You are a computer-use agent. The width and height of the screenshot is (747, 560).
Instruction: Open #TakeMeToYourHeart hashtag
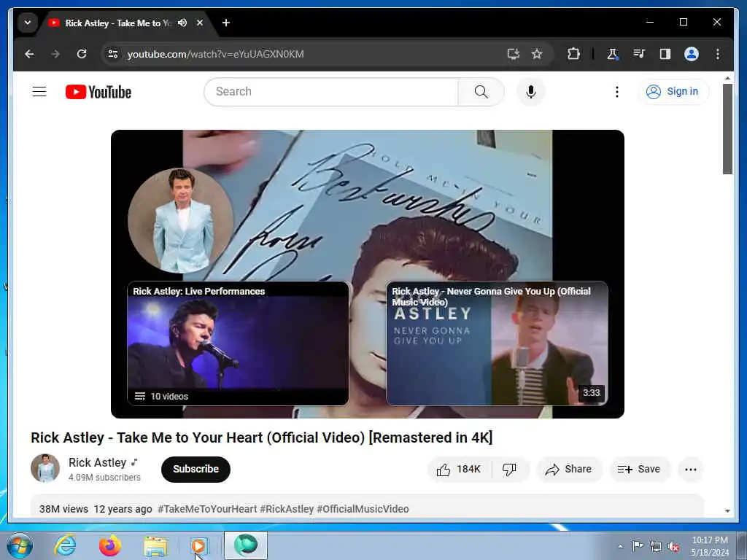pyautogui.click(x=207, y=509)
